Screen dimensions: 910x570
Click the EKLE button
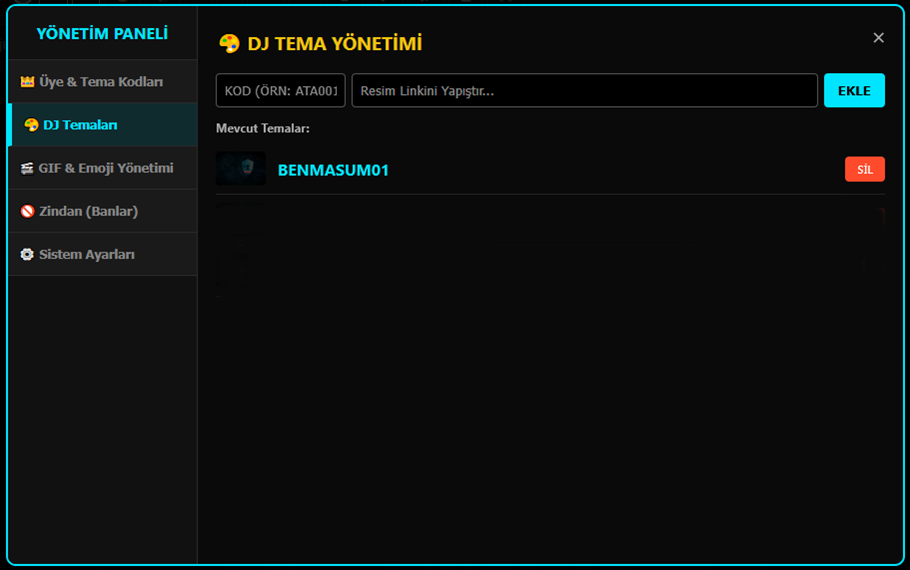tap(854, 91)
